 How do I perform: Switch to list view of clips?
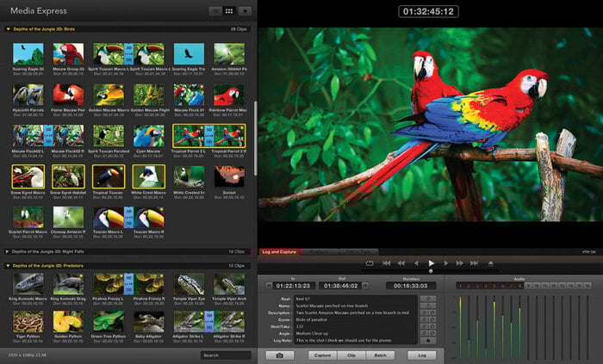215,11
